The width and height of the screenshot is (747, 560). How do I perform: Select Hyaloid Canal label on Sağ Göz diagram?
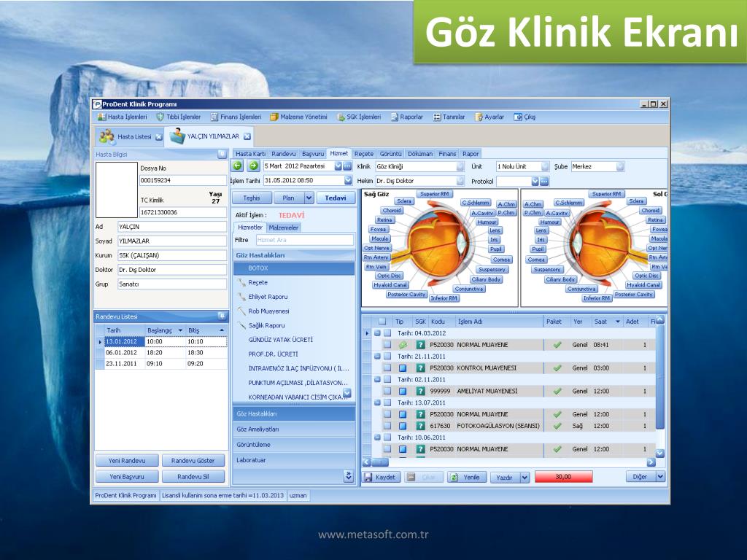tap(390, 285)
